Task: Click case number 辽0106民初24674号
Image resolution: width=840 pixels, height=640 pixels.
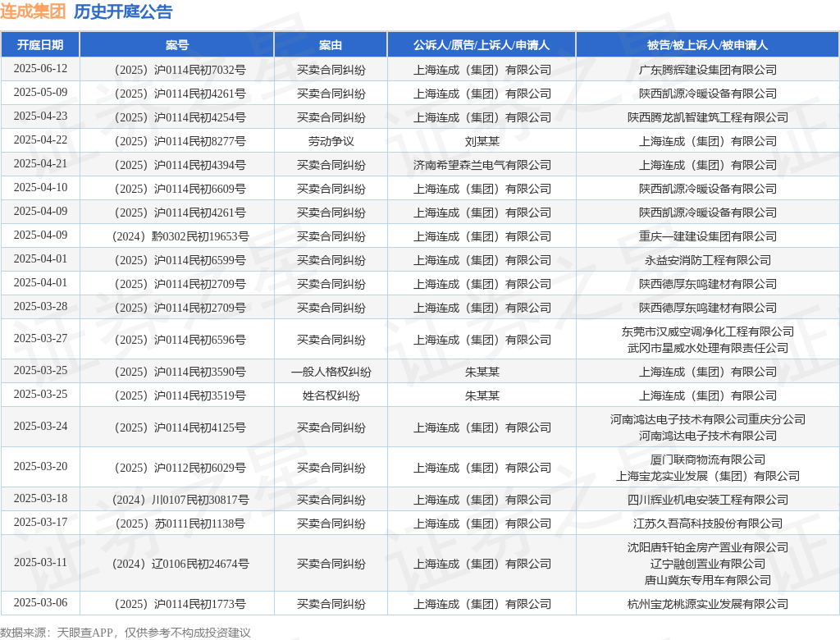Action: coord(180,564)
